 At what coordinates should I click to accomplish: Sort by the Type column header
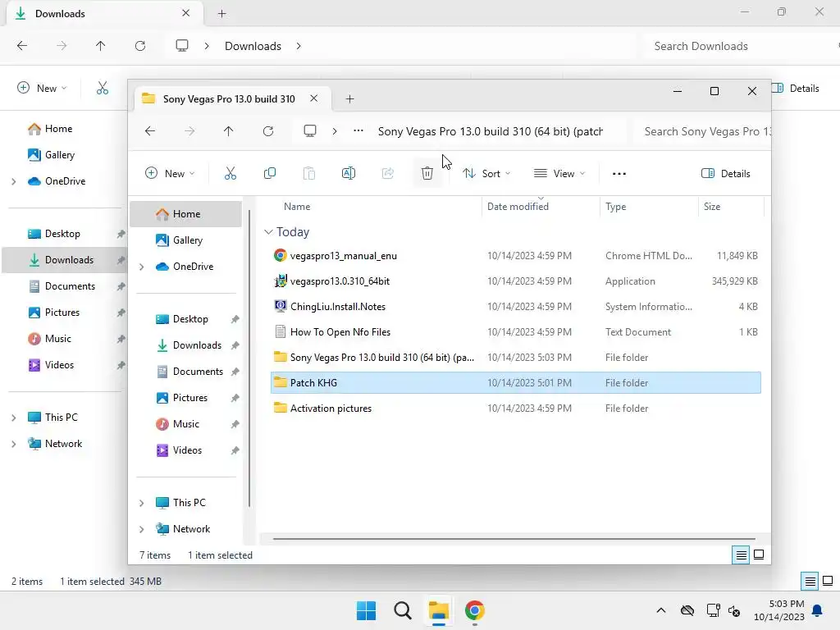tap(615, 206)
